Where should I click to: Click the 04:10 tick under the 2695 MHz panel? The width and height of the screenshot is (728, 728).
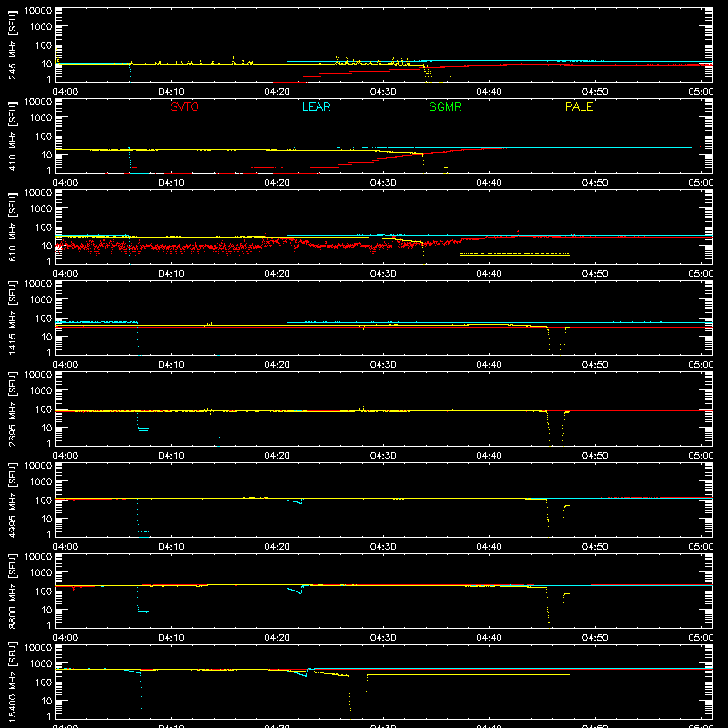tap(171, 456)
